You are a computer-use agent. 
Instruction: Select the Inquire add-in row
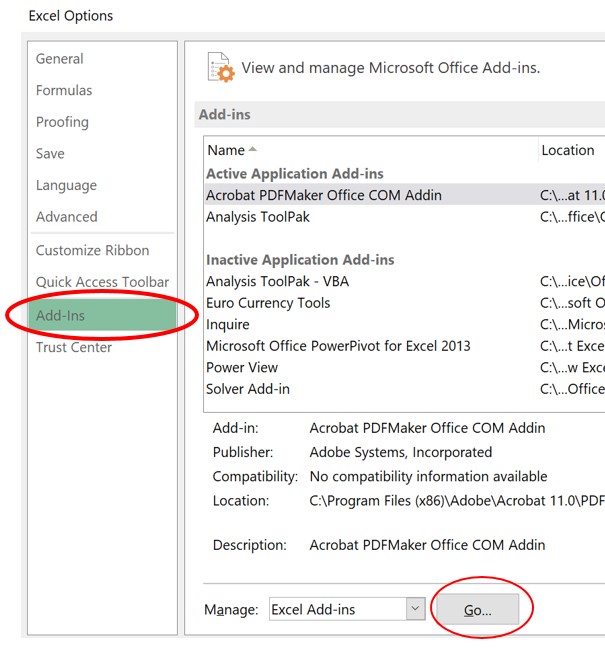click(404, 325)
